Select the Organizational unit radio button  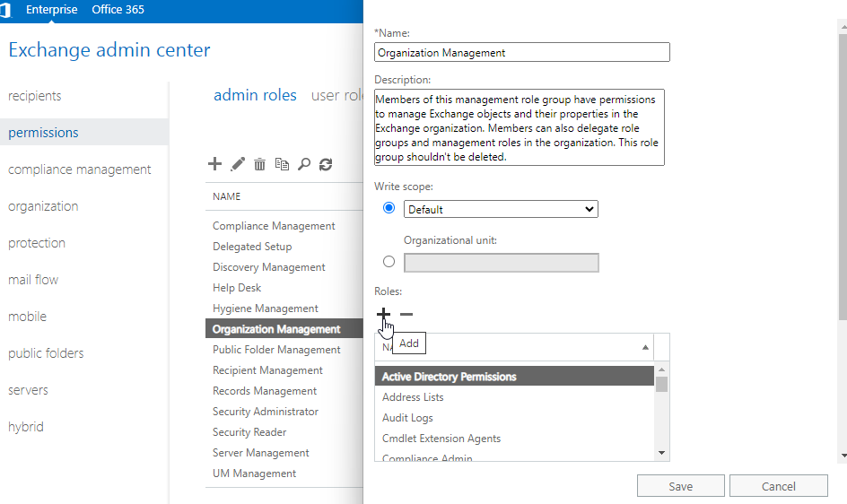pos(389,262)
